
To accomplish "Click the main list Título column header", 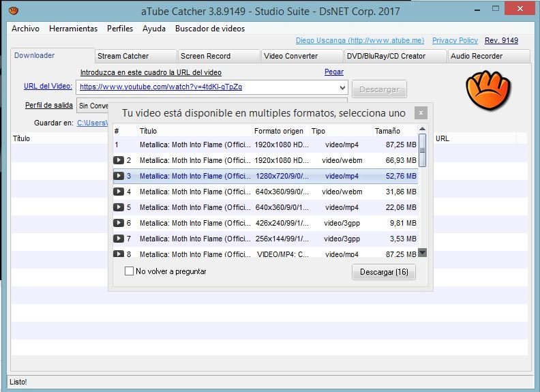I will (59, 138).
